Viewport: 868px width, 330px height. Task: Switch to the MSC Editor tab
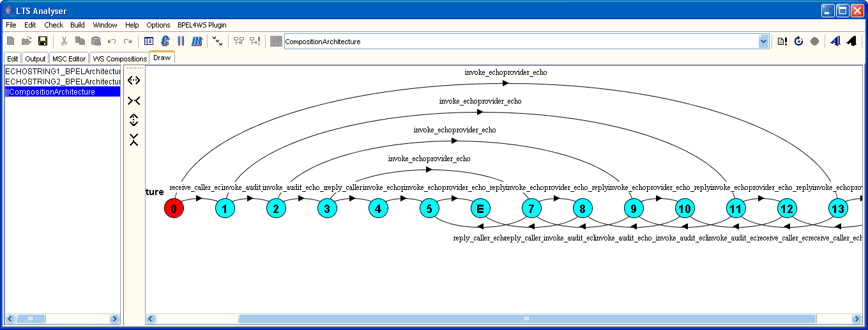pos(69,58)
